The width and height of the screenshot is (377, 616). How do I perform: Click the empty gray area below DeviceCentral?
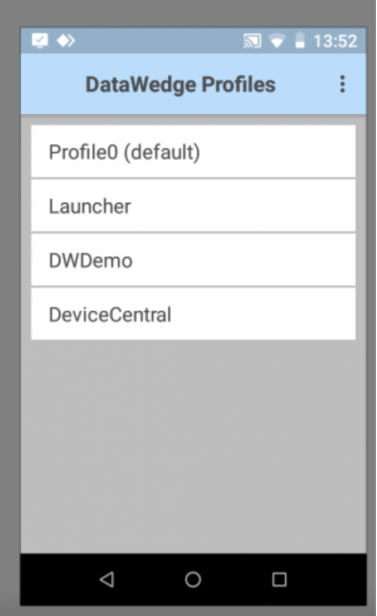[193, 446]
